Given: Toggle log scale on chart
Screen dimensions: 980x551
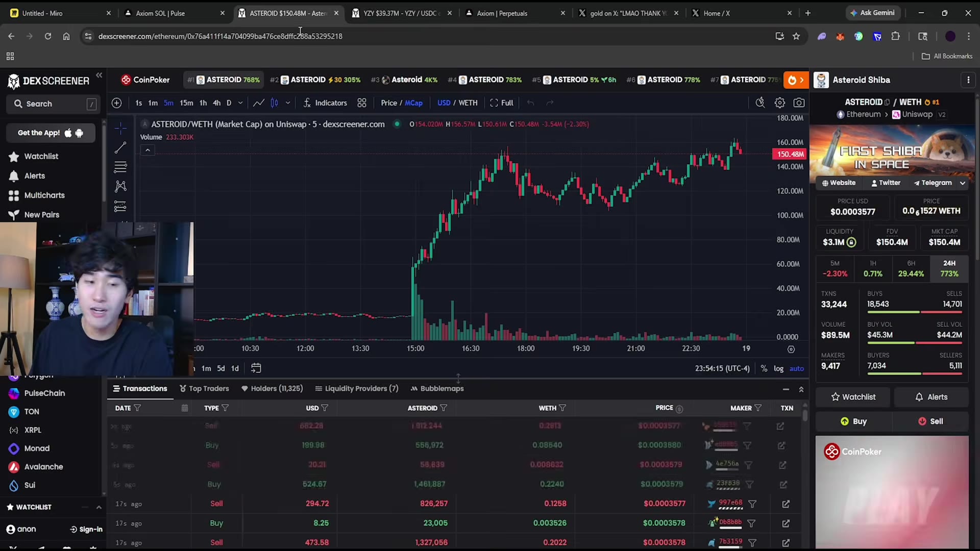Looking at the screenshot, I should point(778,368).
